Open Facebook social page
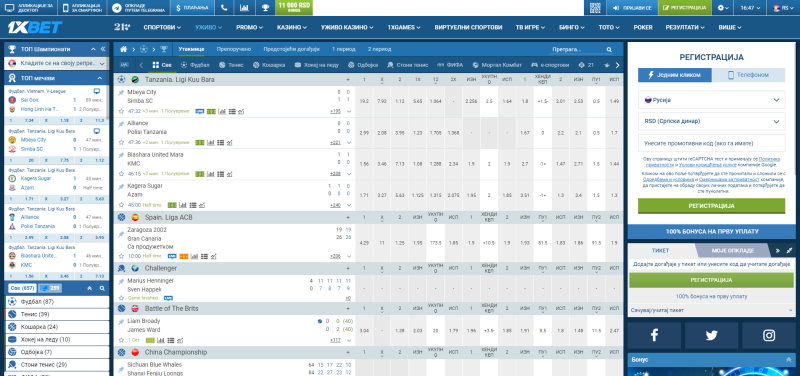 pos(655,335)
